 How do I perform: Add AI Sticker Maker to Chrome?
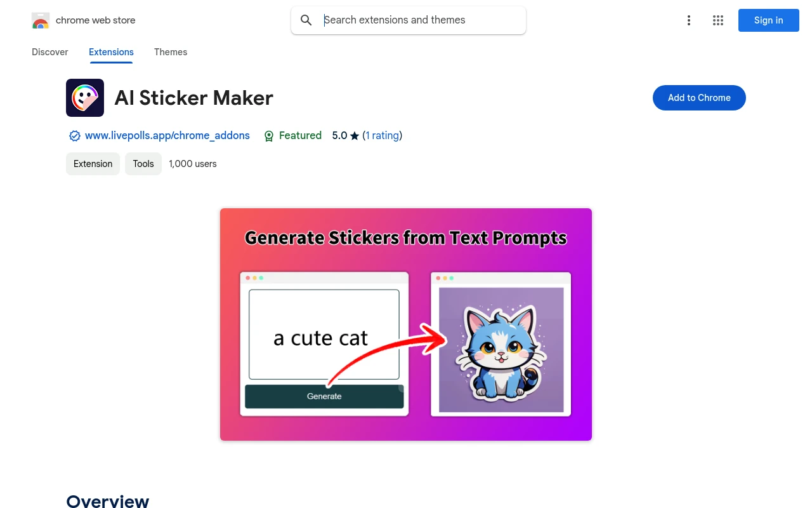(699, 98)
